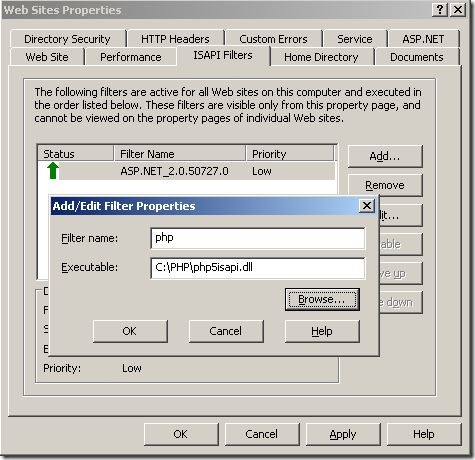Image resolution: width=475 pixels, height=460 pixels.
Task: Switch to the Directory Security tab
Action: coord(67,39)
